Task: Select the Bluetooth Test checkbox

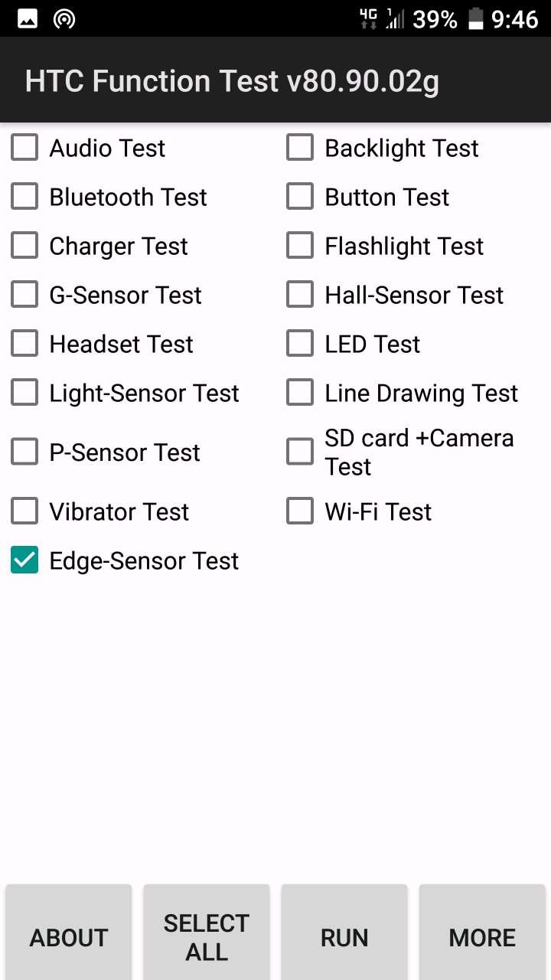Action: click(x=24, y=197)
